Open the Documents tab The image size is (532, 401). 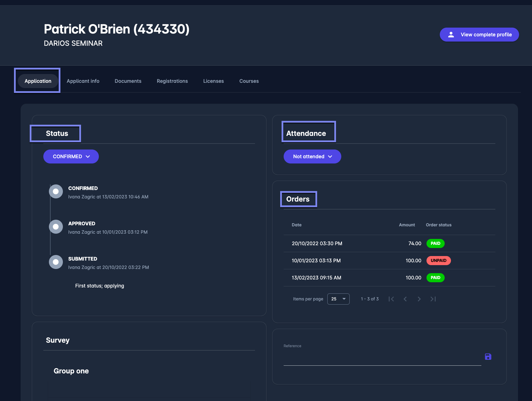[128, 81]
